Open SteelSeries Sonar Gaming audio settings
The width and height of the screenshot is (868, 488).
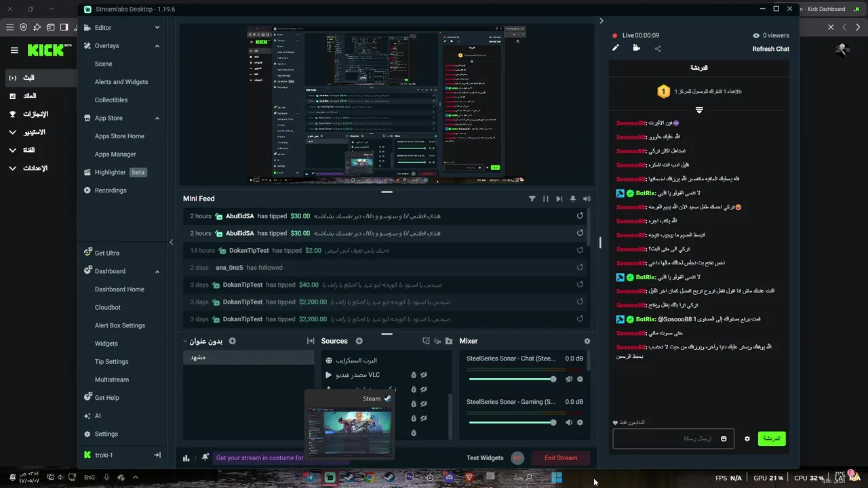(580, 423)
